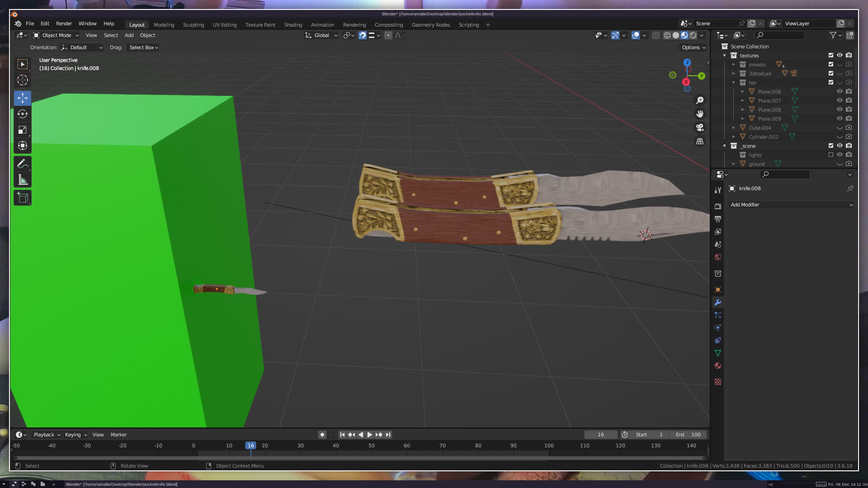Select the Rotate tool in toolbar
868x488 pixels.
(x=23, y=114)
